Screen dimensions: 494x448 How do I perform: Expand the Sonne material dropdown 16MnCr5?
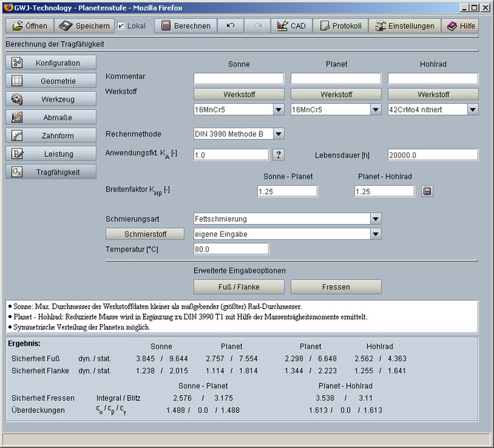point(278,109)
